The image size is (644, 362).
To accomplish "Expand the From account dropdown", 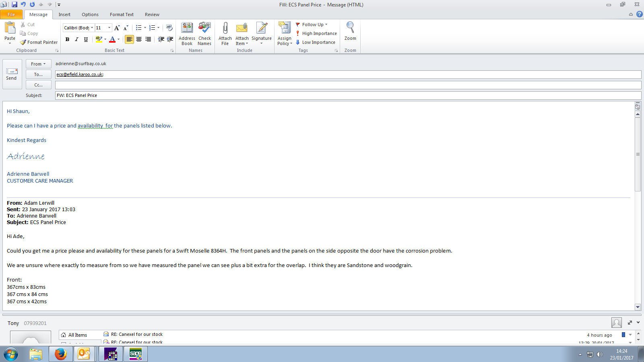I will [38, 64].
